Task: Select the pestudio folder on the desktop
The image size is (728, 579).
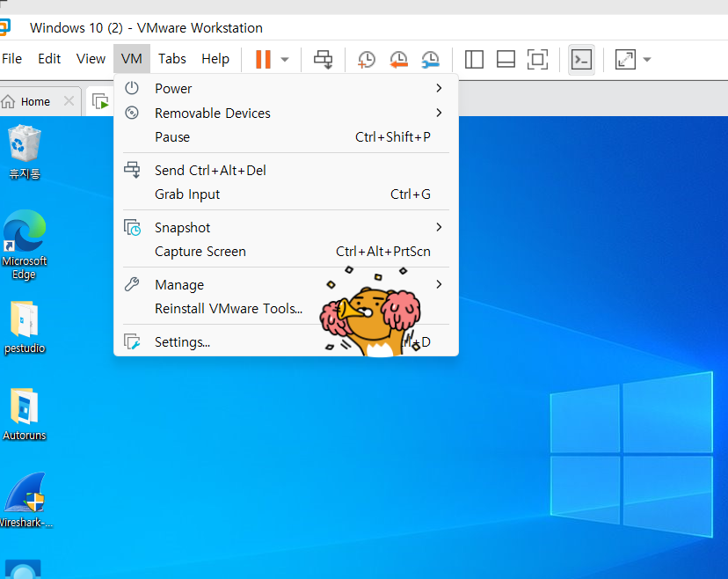Action: 25,327
